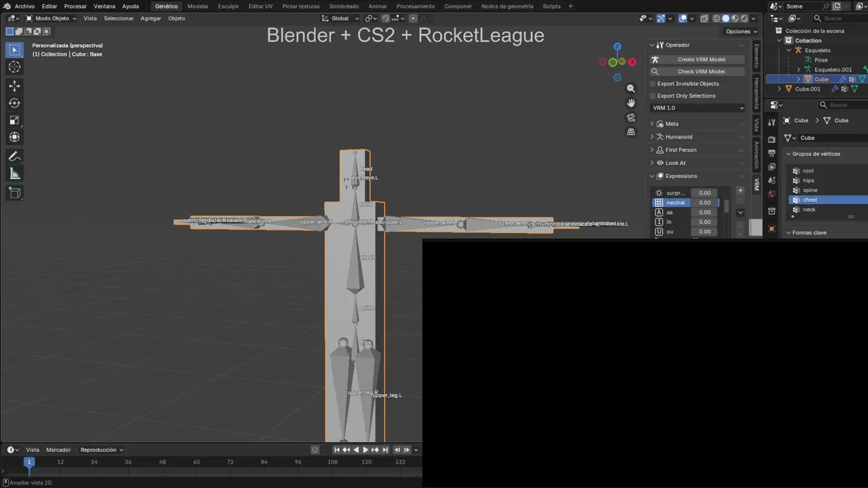
Task: Switch to wireframe shading mode
Action: tap(716, 18)
